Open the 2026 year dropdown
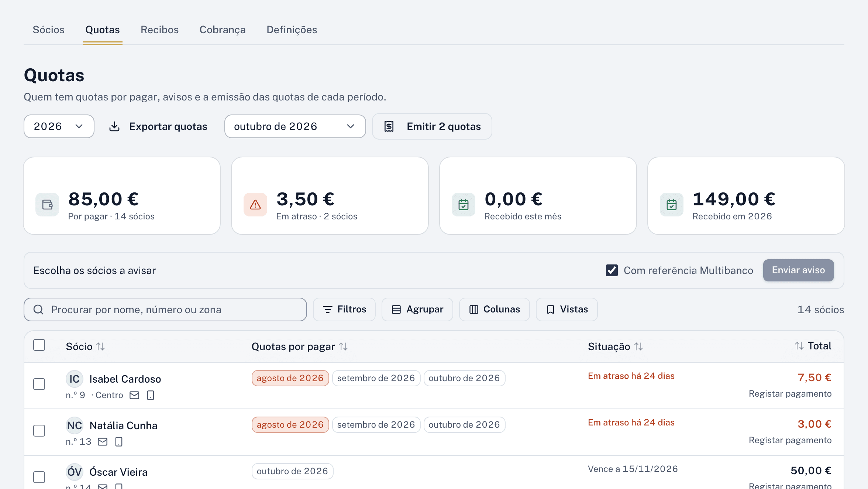This screenshot has height=489, width=868. 59,126
